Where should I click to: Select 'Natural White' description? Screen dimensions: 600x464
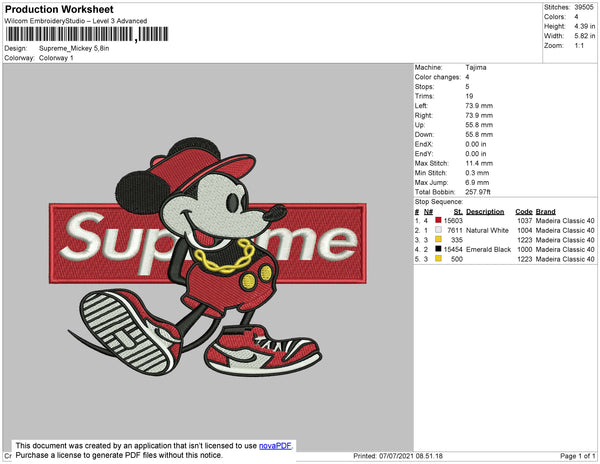coord(487,230)
